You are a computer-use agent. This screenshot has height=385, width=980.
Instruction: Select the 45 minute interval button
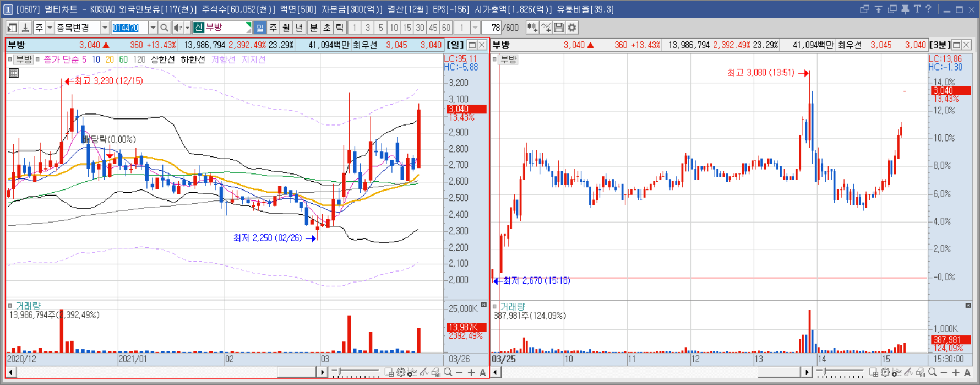click(433, 28)
